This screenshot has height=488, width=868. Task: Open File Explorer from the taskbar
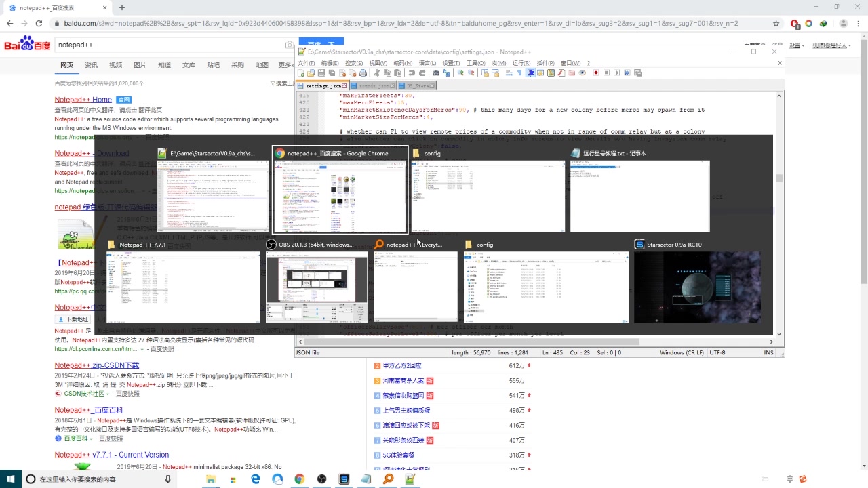[211, 479]
